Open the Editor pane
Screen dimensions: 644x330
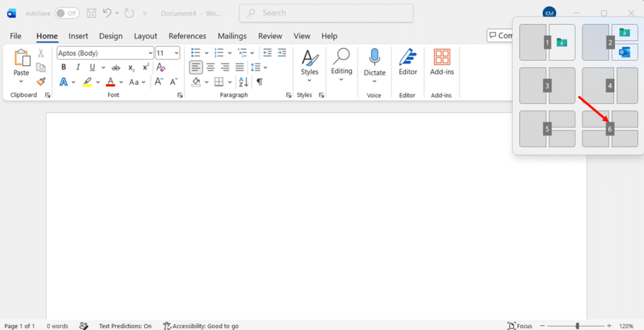(x=408, y=62)
